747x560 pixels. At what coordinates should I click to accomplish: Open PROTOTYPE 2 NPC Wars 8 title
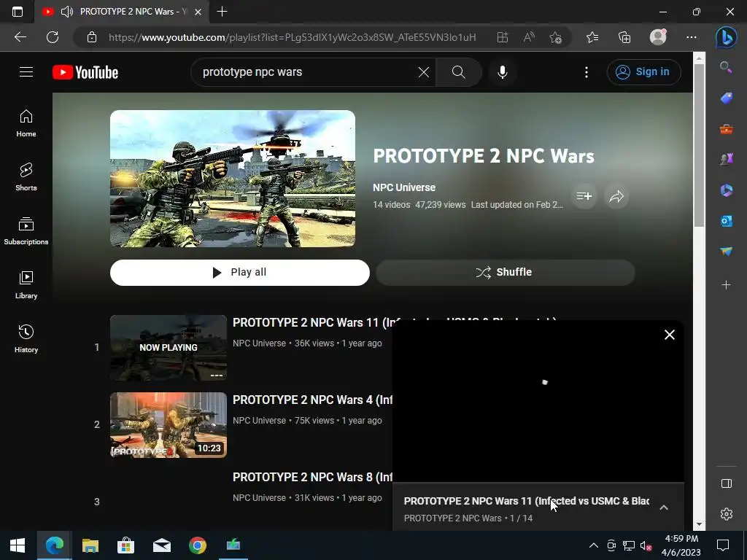coord(312,477)
